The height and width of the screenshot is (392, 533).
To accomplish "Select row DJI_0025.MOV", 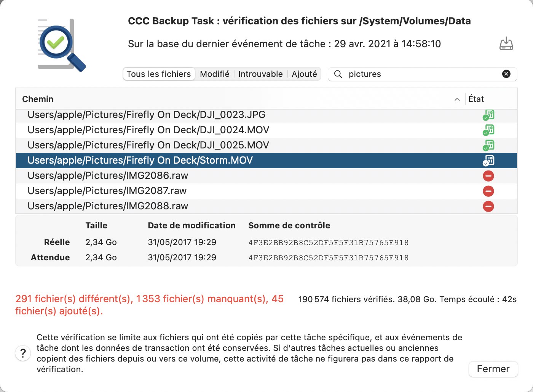I will tap(266, 145).
